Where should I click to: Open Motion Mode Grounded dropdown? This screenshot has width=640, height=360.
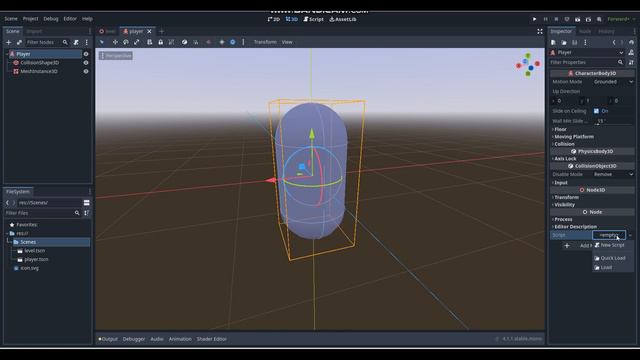click(x=613, y=82)
